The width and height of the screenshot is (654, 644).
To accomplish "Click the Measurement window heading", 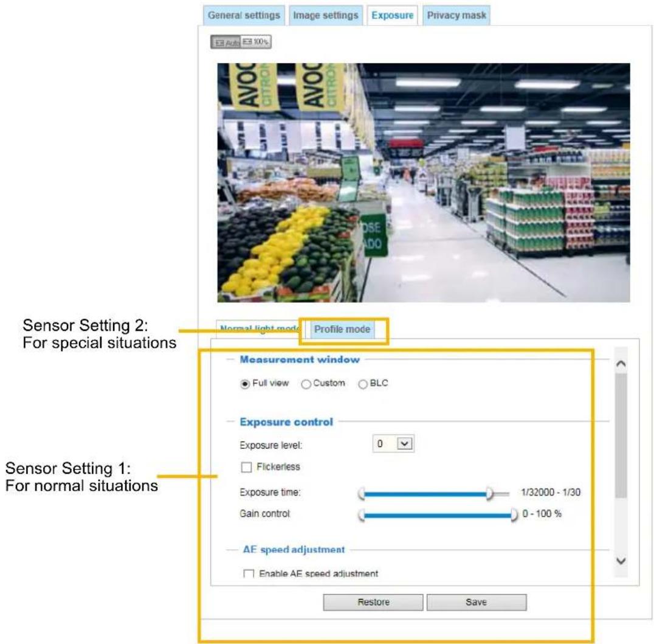I will pyautogui.click(x=300, y=359).
